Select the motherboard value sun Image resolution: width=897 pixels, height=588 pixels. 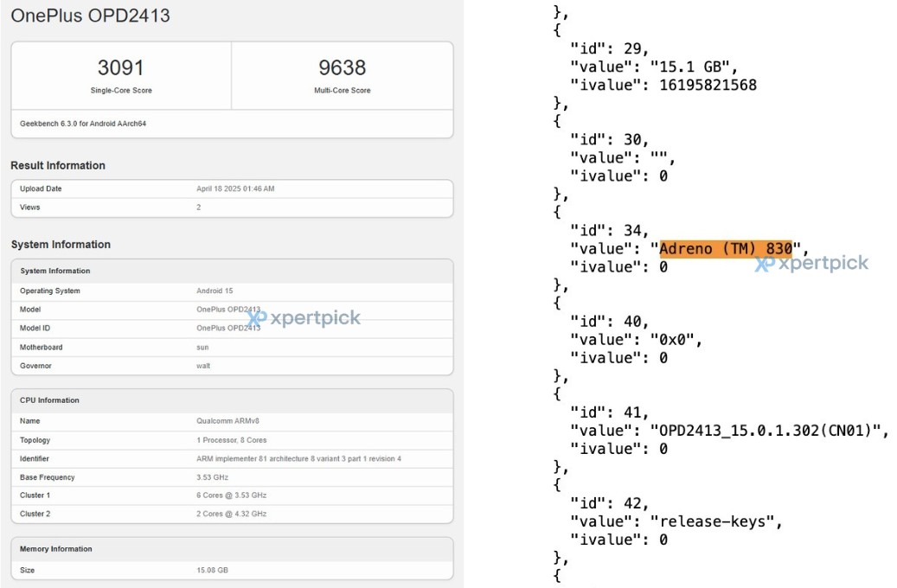pyautogui.click(x=202, y=348)
